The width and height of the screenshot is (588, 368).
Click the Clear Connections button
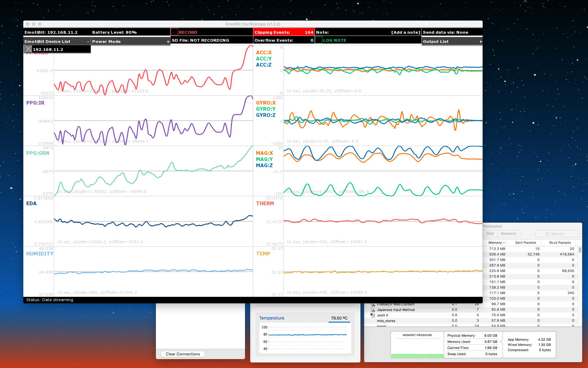pos(183,354)
